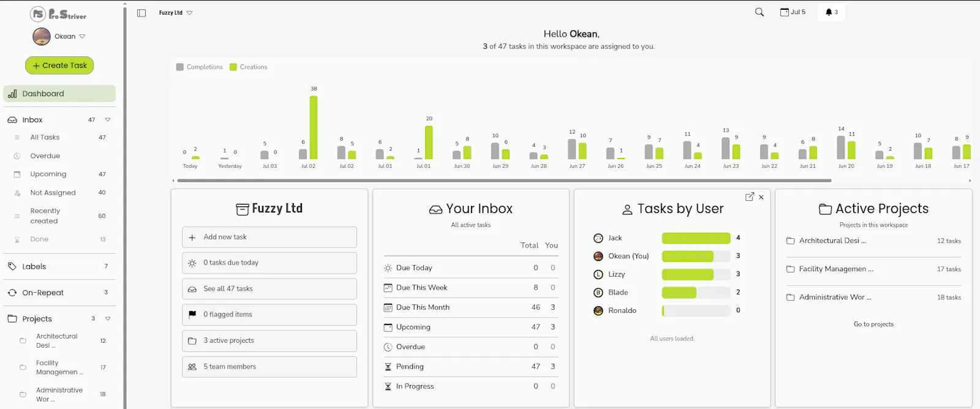The image size is (980, 409).
Task: Click Your Inbox tray icon
Action: click(435, 210)
